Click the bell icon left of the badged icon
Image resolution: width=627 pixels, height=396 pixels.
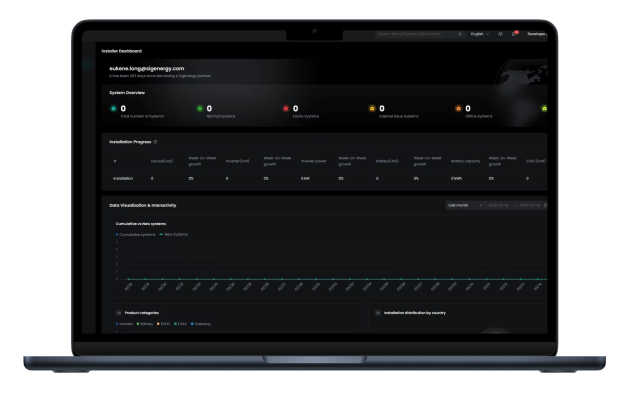coord(500,34)
